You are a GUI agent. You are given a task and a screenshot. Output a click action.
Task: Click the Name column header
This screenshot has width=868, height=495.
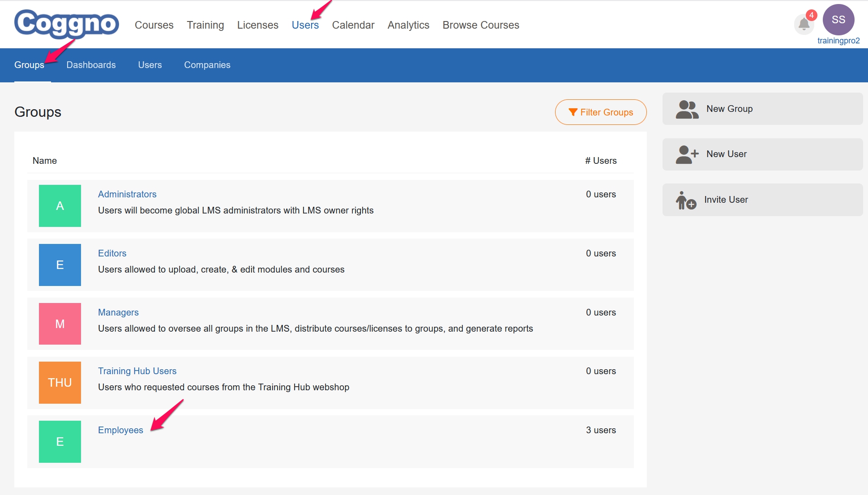[45, 161]
